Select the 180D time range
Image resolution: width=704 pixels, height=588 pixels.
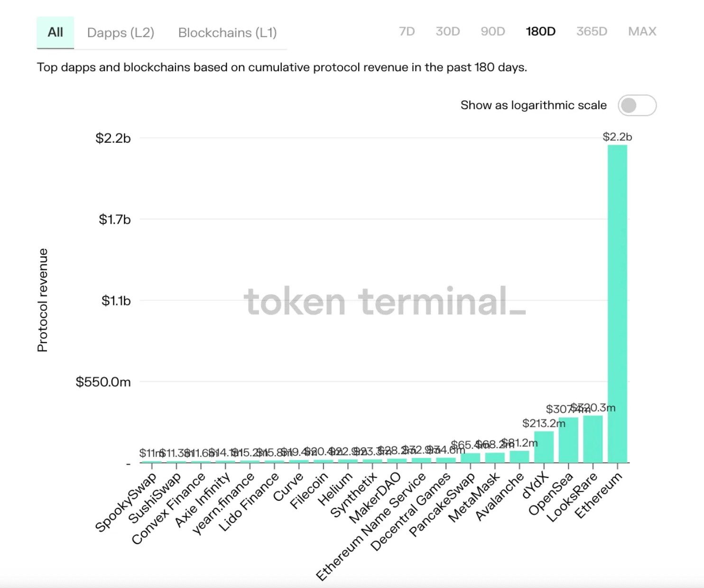540,31
